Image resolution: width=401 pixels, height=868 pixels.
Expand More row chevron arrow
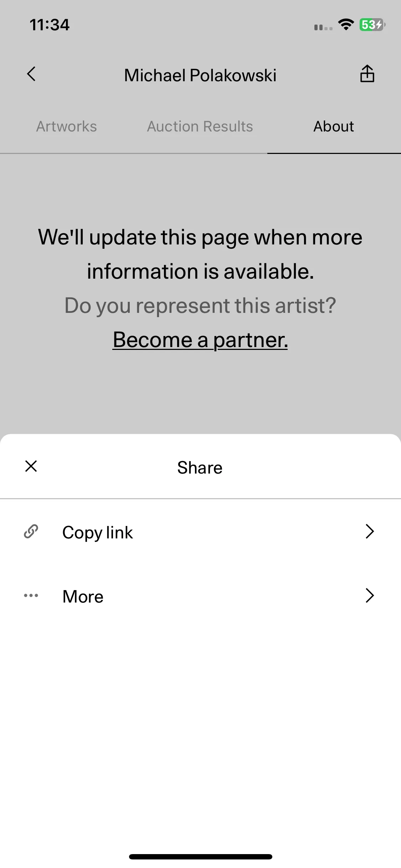coord(370,595)
